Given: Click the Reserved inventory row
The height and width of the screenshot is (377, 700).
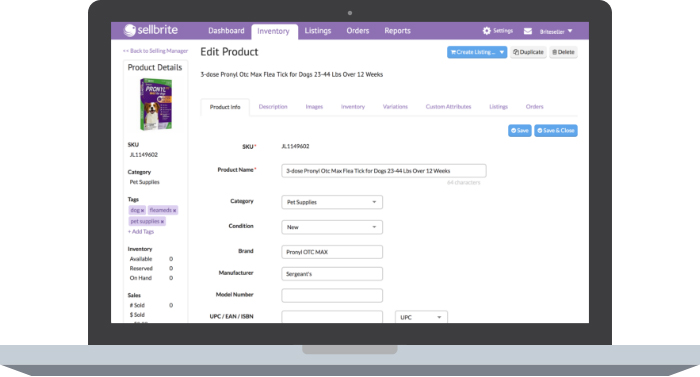Looking at the screenshot, I should coord(151,268).
